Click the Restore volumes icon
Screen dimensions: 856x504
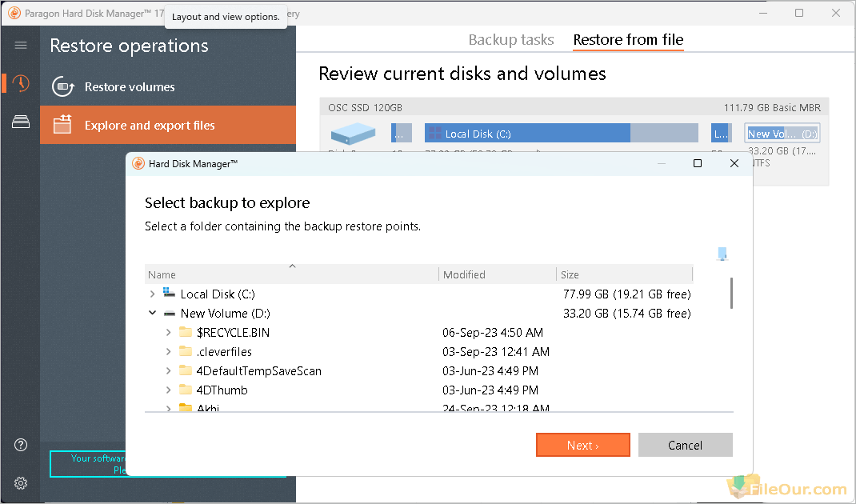(x=62, y=87)
